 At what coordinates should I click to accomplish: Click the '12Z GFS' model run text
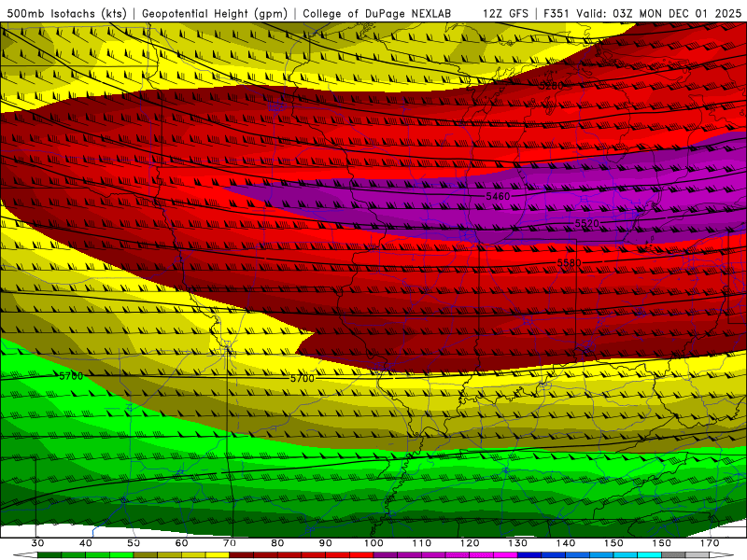505,13
